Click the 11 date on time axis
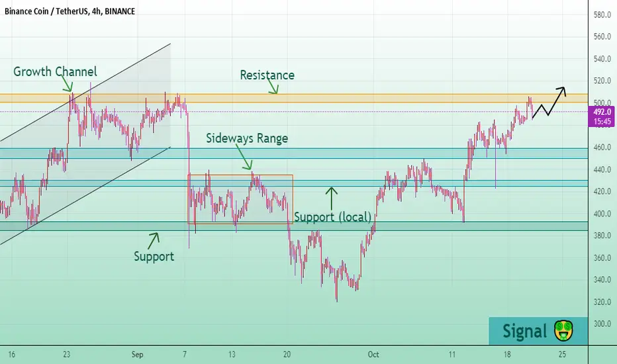Screen dimensions: 617x364 tap(452, 355)
